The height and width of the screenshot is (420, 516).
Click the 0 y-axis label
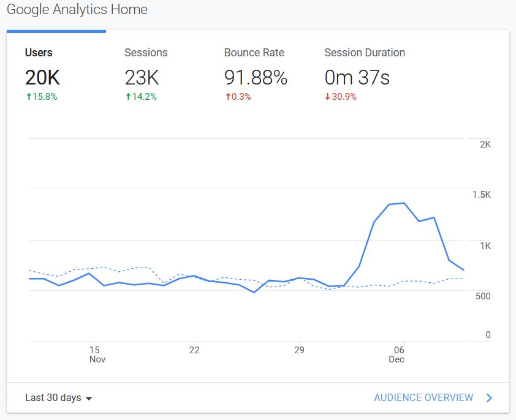click(x=488, y=335)
